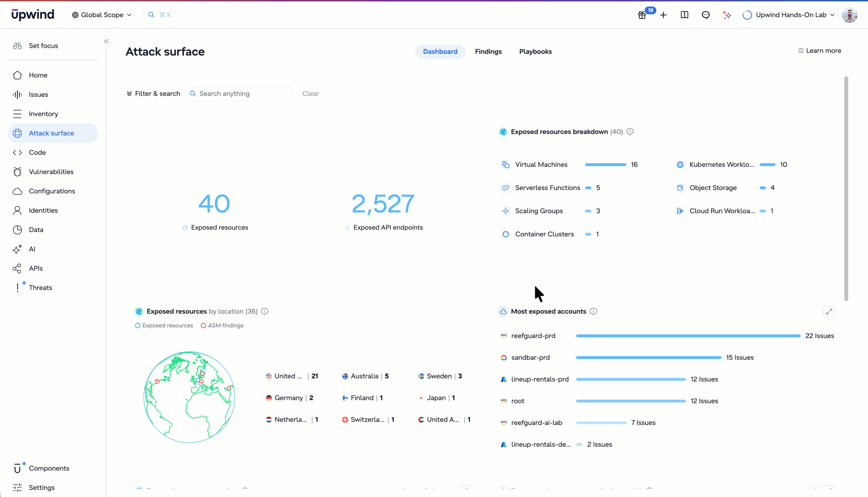Click the plus add icon in header
This screenshot has height=497, width=868.
coord(663,15)
